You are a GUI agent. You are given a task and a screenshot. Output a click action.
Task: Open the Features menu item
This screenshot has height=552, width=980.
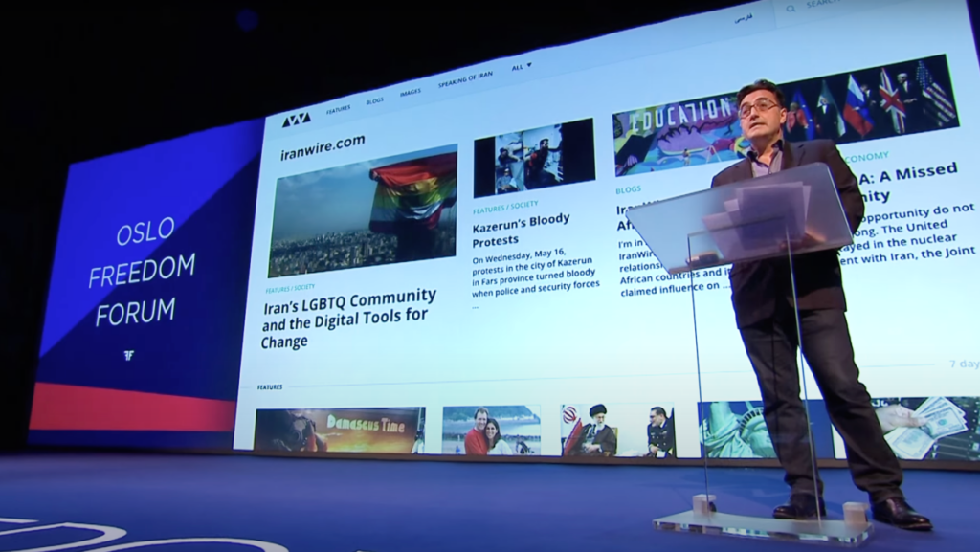[x=338, y=109]
